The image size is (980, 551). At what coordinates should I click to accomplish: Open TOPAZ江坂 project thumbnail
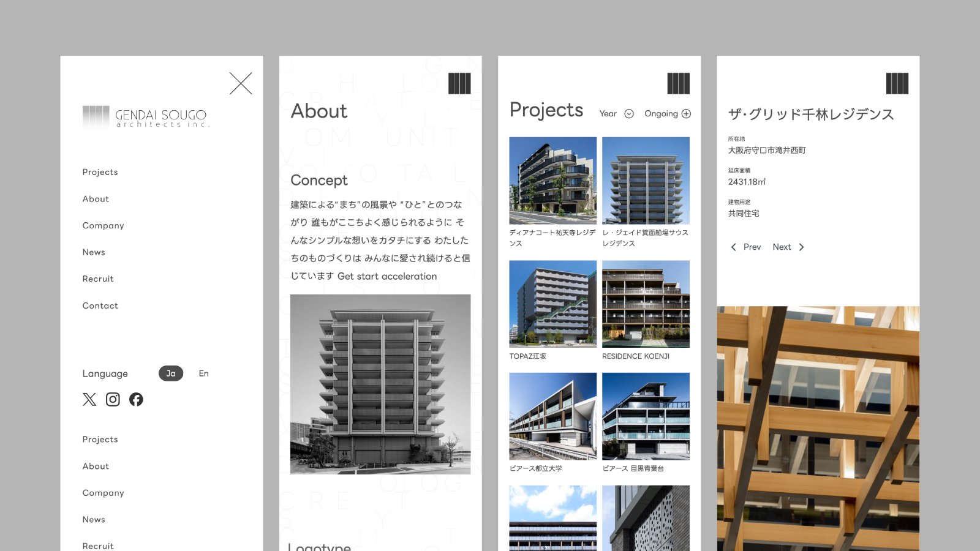click(553, 304)
